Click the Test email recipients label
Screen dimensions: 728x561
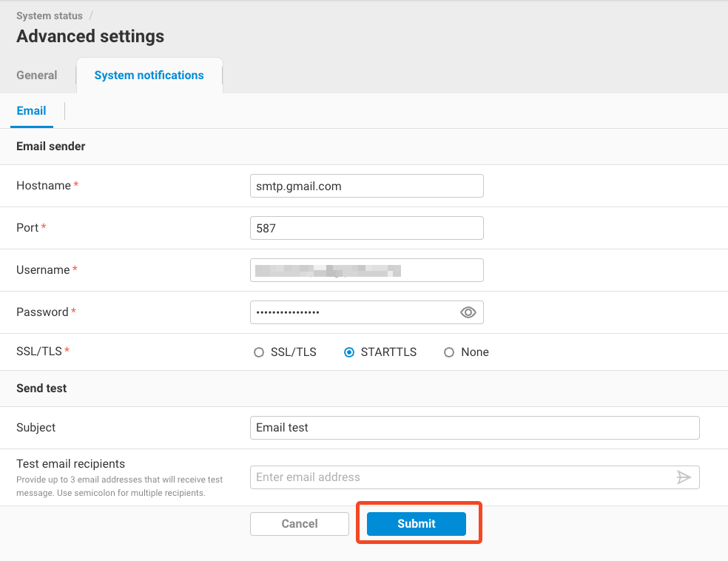71,464
